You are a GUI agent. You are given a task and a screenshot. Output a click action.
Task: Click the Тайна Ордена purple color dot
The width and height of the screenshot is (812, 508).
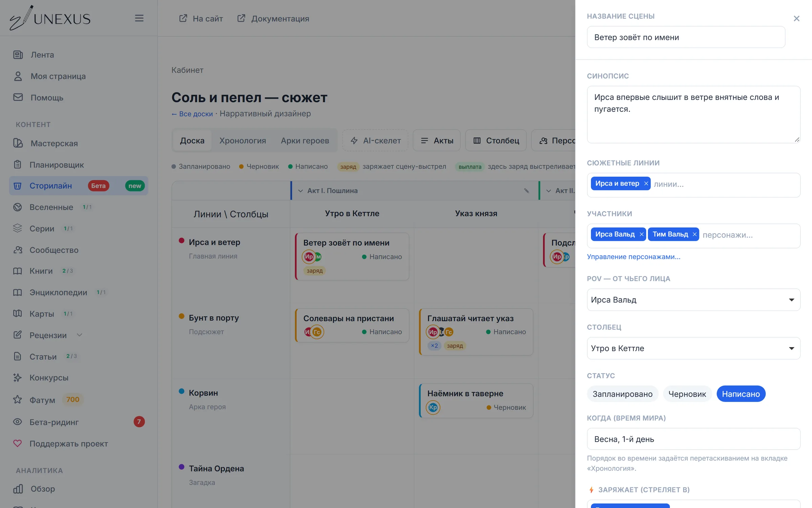click(x=182, y=467)
